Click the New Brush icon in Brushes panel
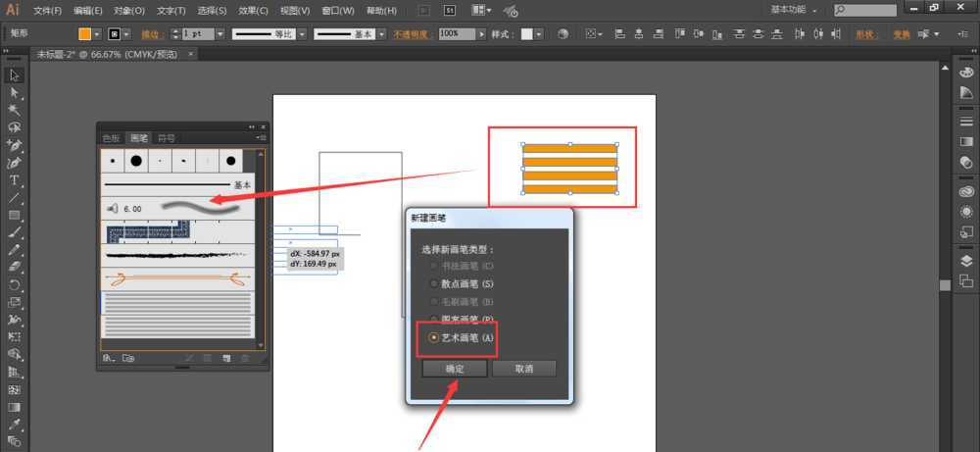Viewport: 980px width, 452px height. coord(225,359)
